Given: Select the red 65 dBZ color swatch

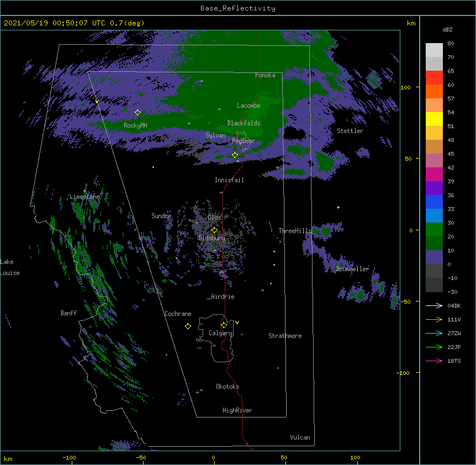Looking at the screenshot, I should tap(434, 77).
